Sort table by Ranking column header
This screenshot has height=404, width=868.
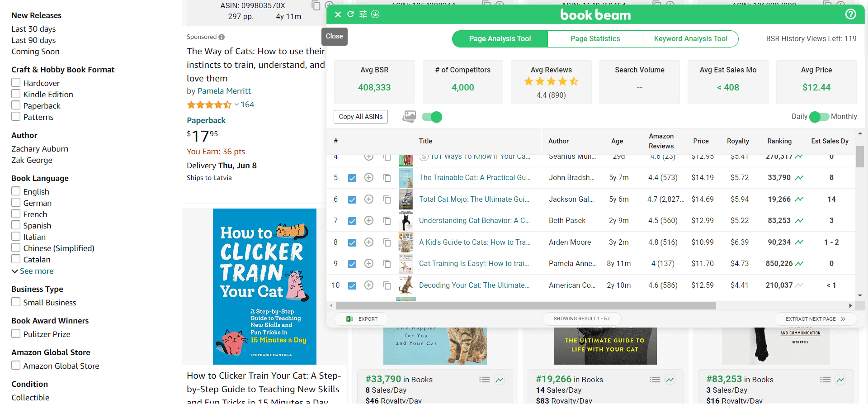point(779,141)
